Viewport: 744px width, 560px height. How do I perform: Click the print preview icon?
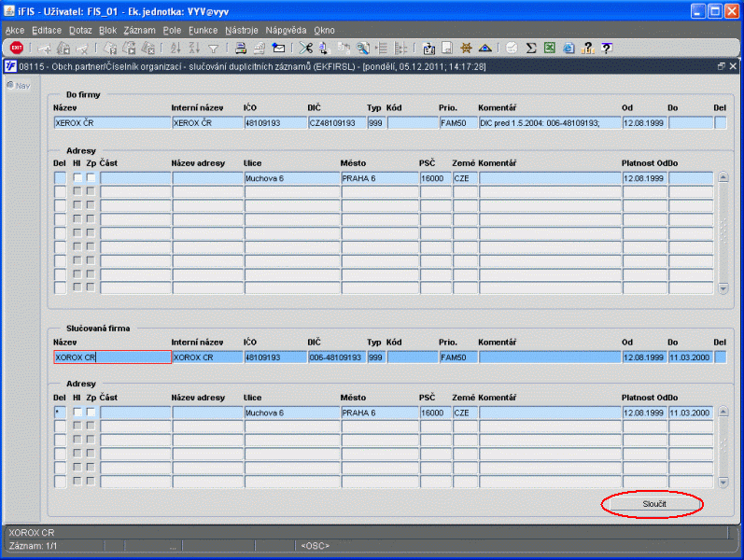coord(260,48)
